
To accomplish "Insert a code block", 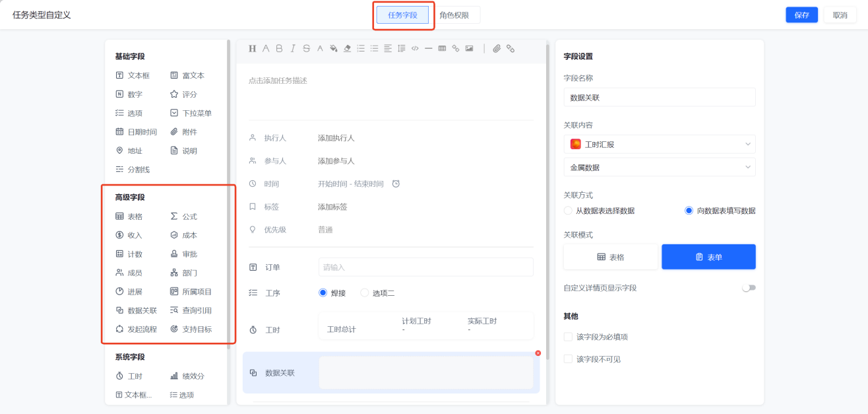I will click(415, 48).
